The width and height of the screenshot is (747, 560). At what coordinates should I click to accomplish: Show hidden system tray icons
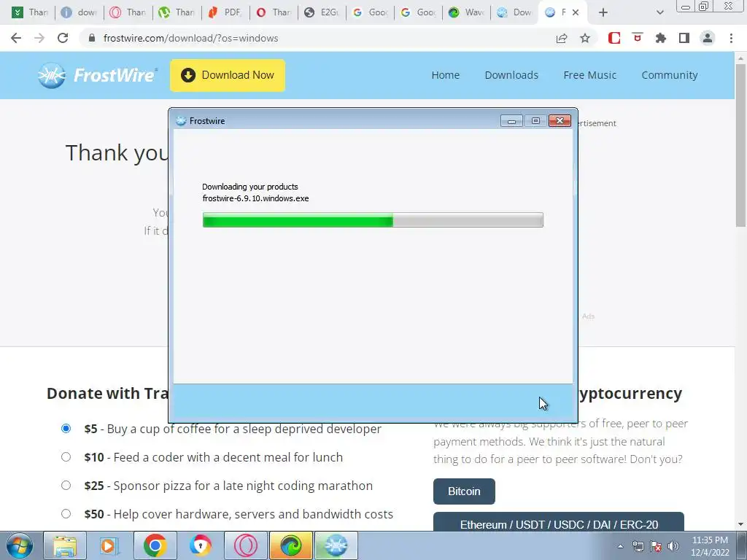620,546
